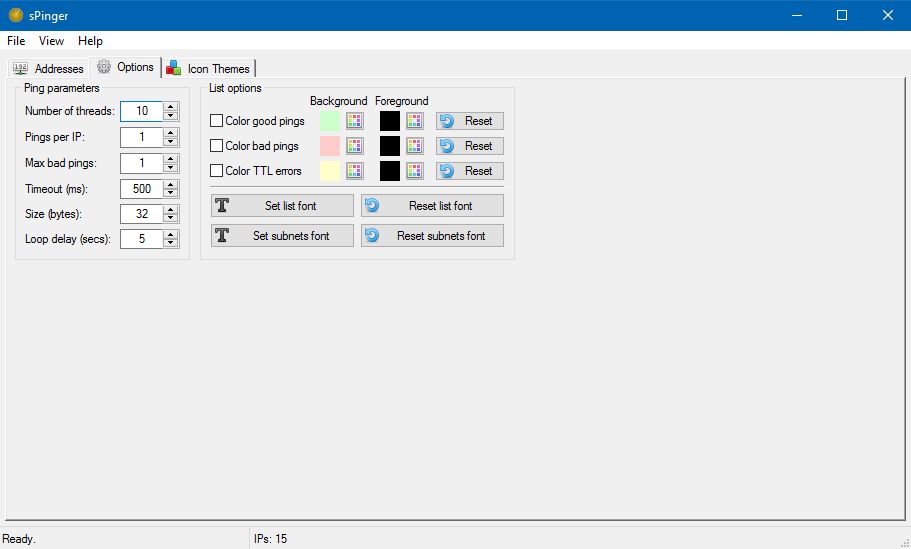The width and height of the screenshot is (911, 549).
Task: Reset TTL errors colors
Action: click(470, 171)
